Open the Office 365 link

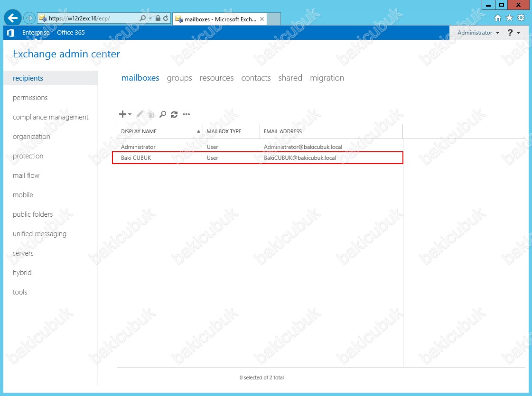[71, 33]
